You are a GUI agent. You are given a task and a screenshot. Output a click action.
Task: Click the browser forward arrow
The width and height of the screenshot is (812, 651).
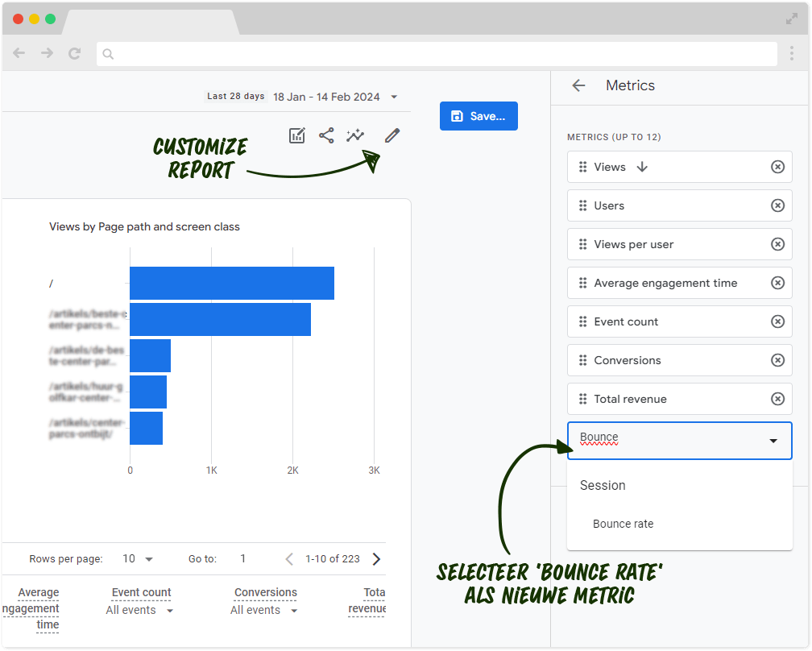tap(47, 53)
